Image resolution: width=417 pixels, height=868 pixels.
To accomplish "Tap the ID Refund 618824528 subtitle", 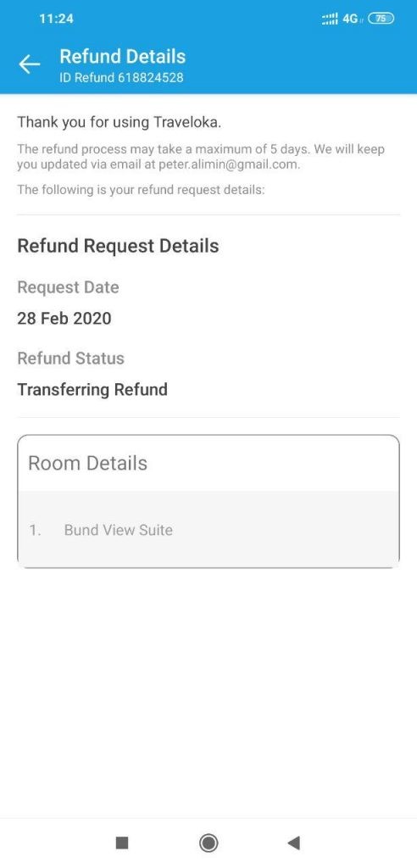I will (x=121, y=77).
